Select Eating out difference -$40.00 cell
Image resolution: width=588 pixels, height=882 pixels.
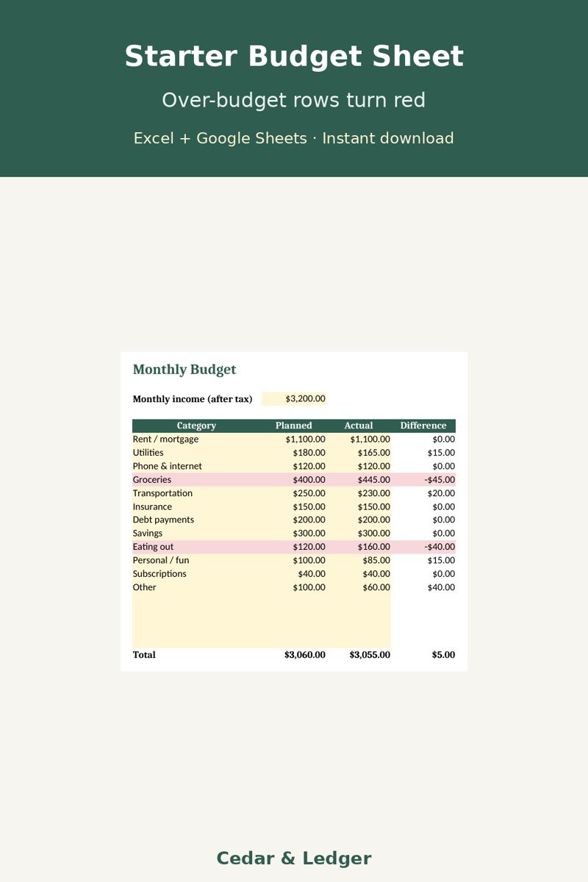tap(423, 547)
